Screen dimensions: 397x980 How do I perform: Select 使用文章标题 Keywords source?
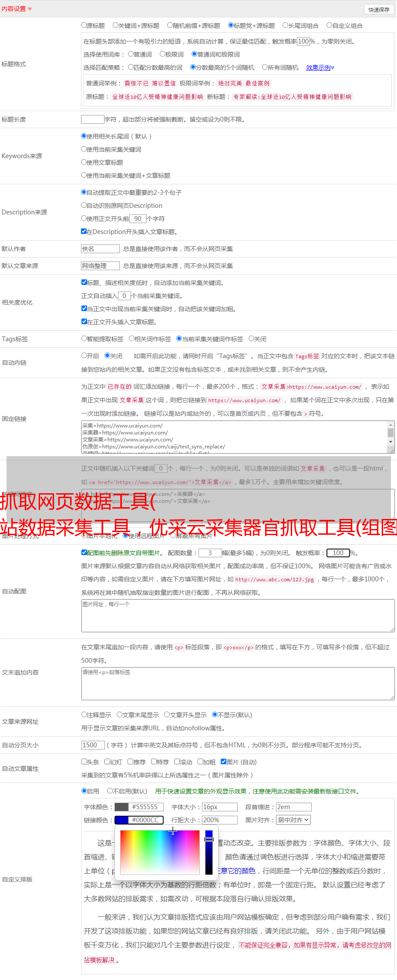point(84,162)
